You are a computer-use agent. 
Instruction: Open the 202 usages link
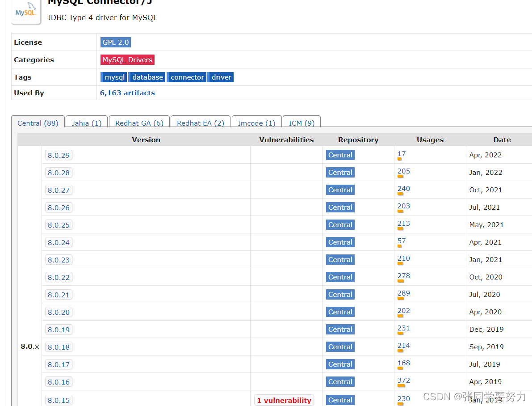pos(404,311)
